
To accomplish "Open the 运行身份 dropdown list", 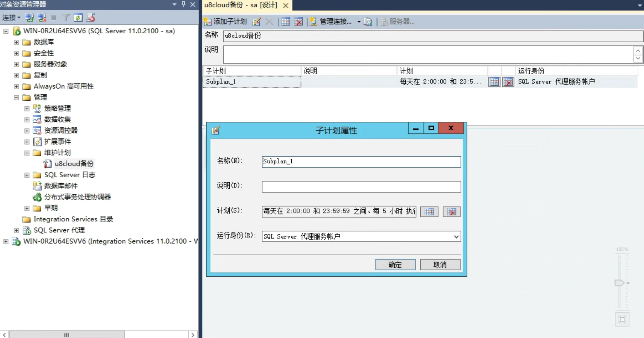I will [456, 237].
